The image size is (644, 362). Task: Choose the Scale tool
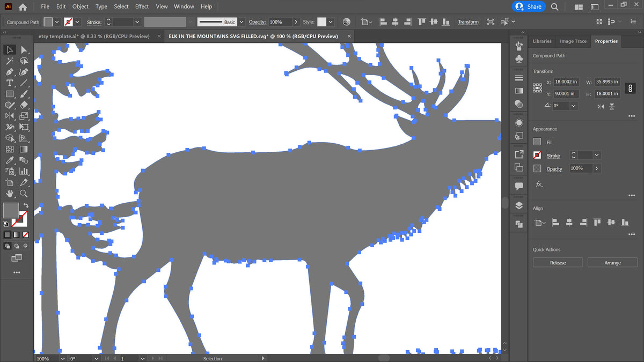pyautogui.click(x=24, y=116)
